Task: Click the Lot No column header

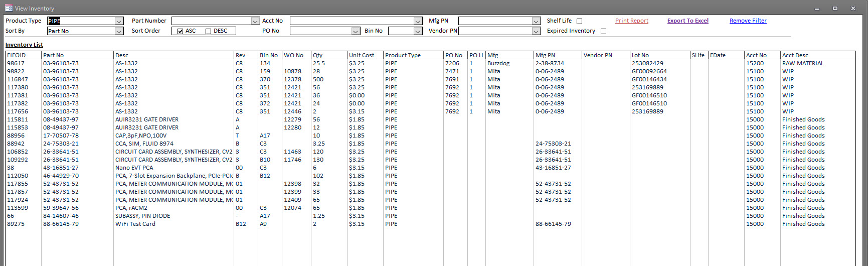Action: tap(640, 55)
